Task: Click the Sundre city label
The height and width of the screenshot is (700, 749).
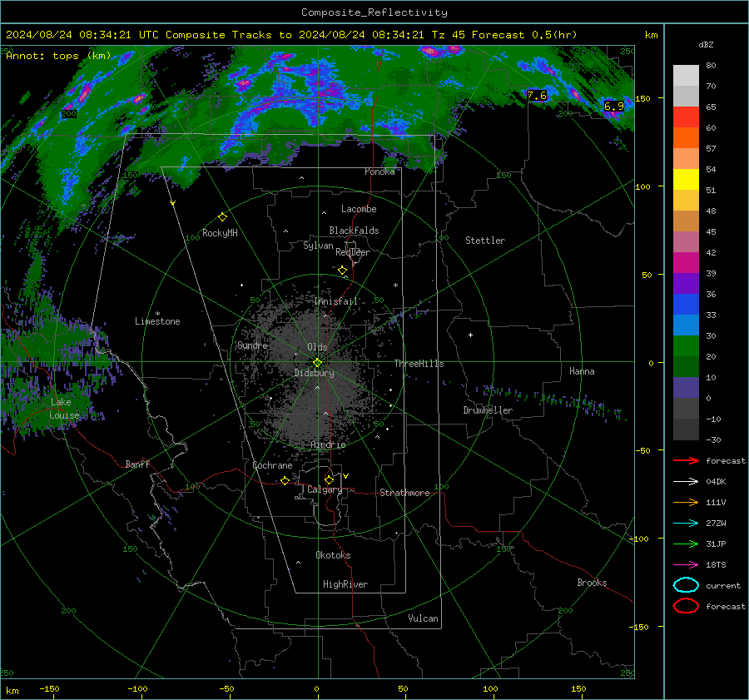Action: [x=252, y=345]
